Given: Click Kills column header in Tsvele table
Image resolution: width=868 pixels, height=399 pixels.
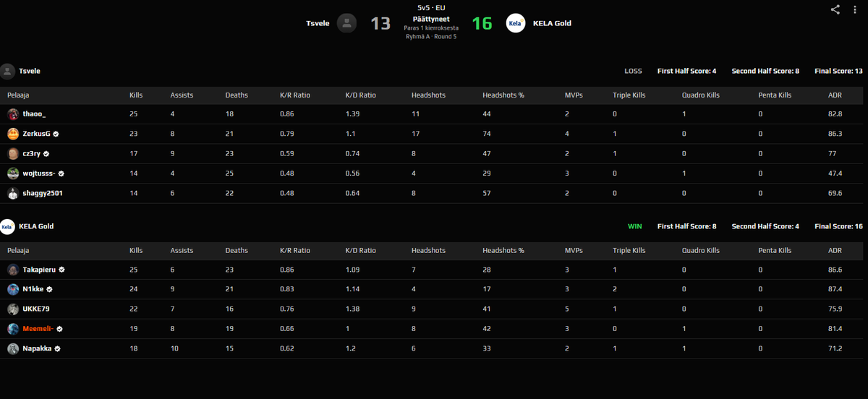Looking at the screenshot, I should (136, 95).
